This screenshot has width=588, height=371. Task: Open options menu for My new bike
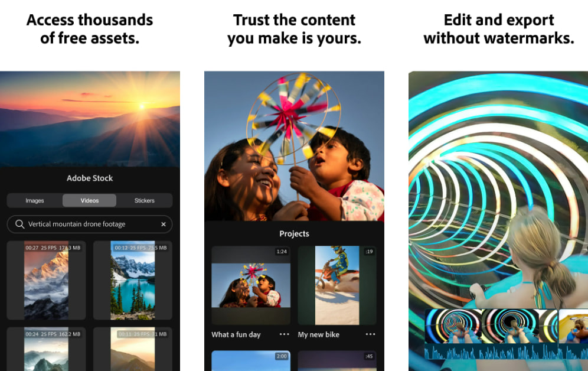pyautogui.click(x=370, y=334)
